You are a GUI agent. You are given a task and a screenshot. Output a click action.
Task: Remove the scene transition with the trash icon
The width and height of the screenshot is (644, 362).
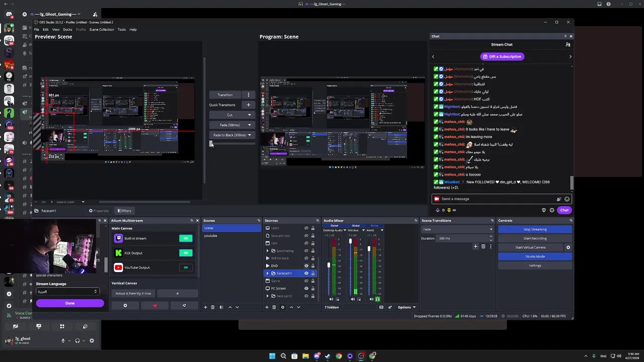484,246
